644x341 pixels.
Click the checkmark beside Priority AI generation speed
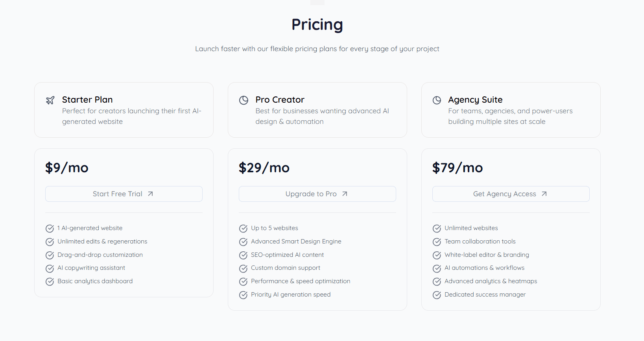(x=243, y=295)
